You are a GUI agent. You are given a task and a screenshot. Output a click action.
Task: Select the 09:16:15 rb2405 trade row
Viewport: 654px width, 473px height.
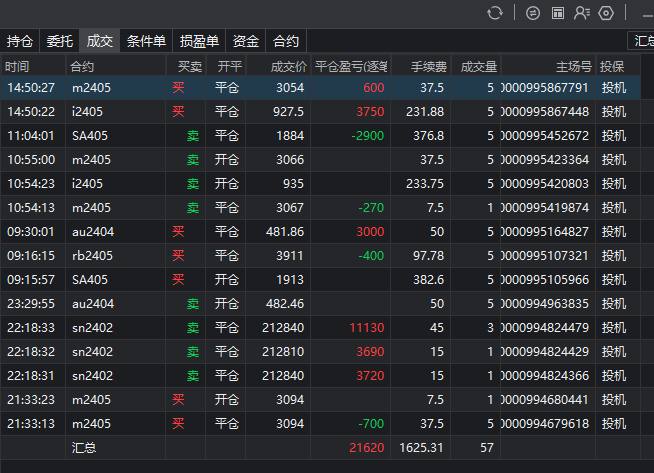300,256
